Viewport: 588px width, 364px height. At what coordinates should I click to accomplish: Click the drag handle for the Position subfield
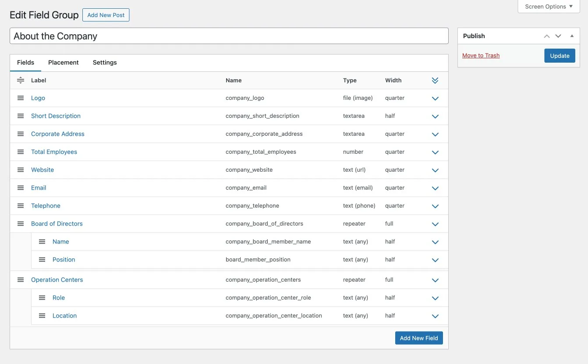(42, 260)
